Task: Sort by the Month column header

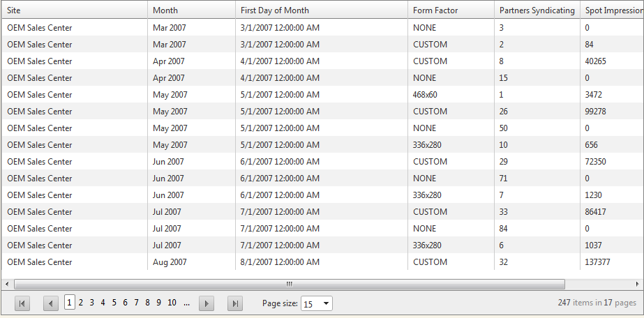Action: coord(165,10)
